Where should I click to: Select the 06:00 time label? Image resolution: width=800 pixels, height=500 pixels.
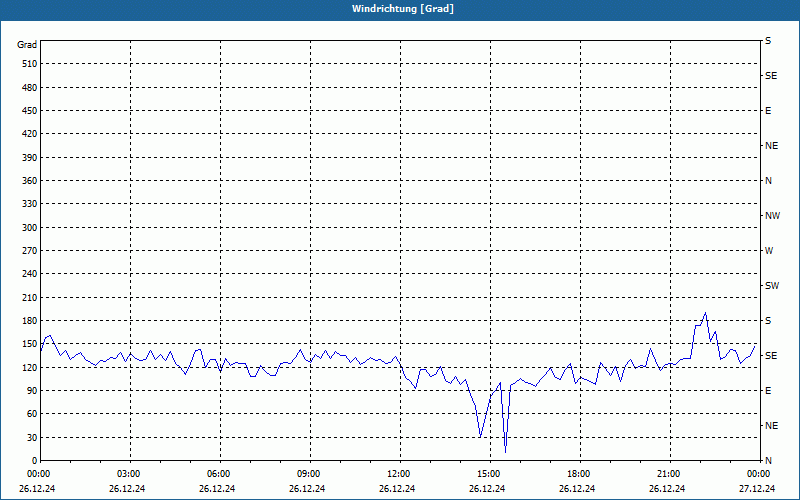(x=220, y=474)
